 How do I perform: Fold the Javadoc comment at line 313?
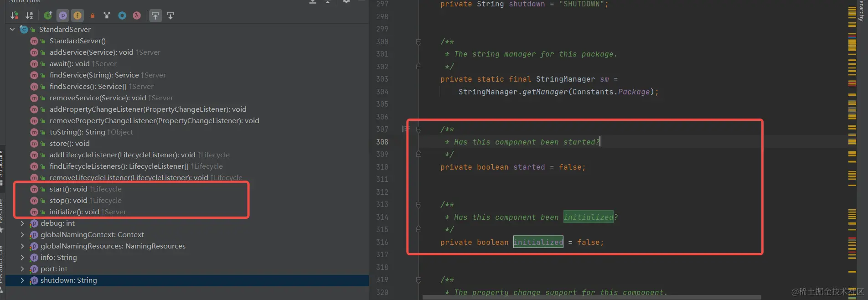[418, 205]
